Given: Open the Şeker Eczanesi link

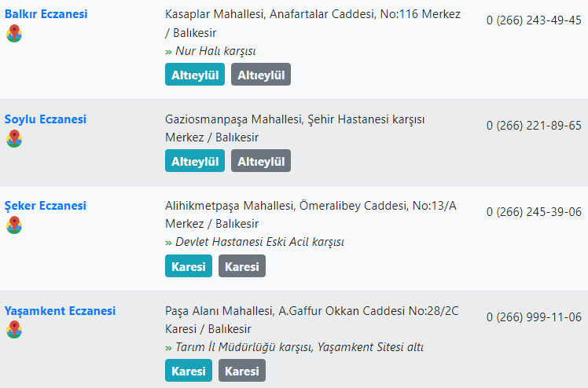Looking at the screenshot, I should coord(46,206).
